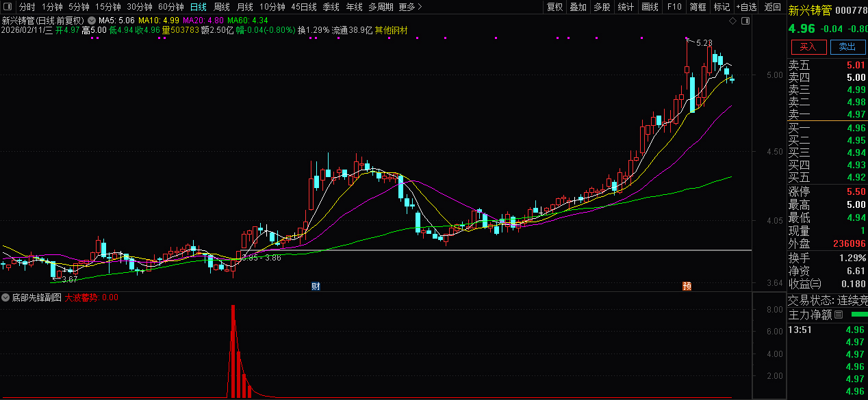Click the 换手 1.29% turnover row
The width and height of the screenshot is (868, 400).
point(827,258)
